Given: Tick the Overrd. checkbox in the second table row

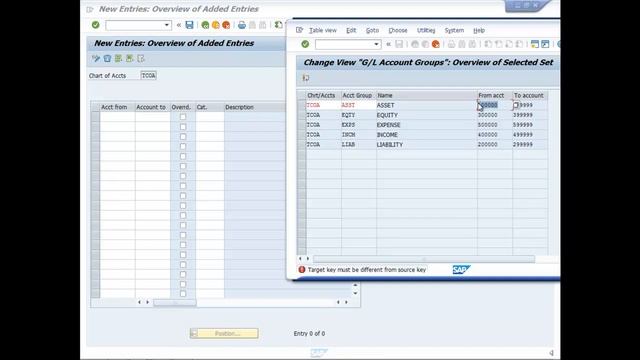Looking at the screenshot, I should (183, 127).
